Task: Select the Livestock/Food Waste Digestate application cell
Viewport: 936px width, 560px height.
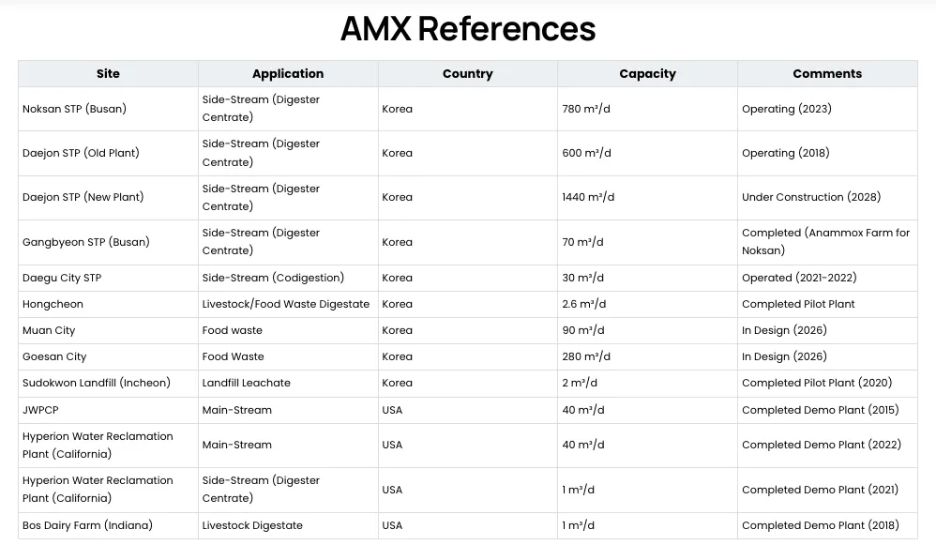Action: coord(286,304)
